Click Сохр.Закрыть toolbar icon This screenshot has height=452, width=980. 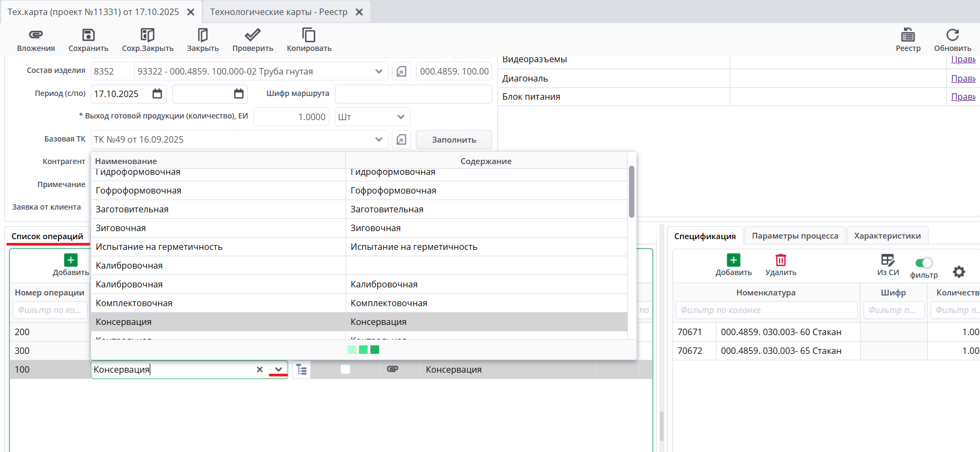[x=148, y=35]
